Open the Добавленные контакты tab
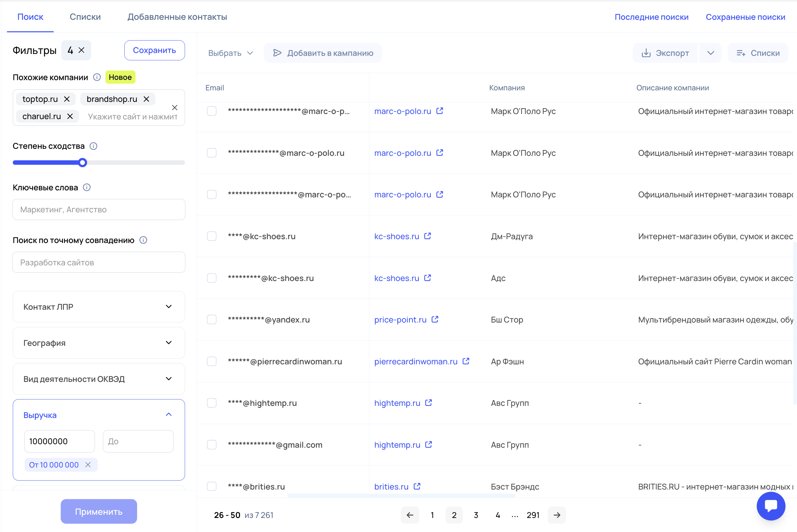Screen dimensions: 797x532 [x=177, y=17]
